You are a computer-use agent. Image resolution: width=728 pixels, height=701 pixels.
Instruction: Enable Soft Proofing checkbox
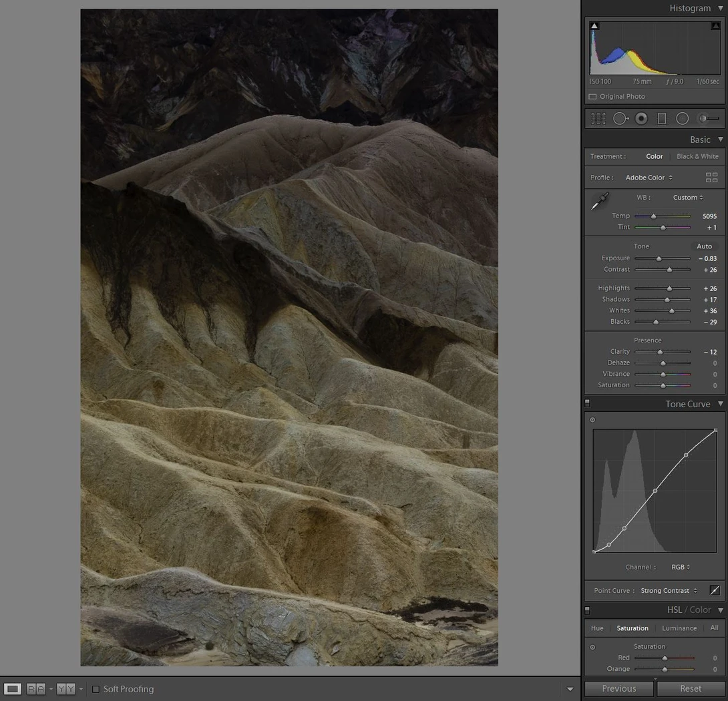96,689
